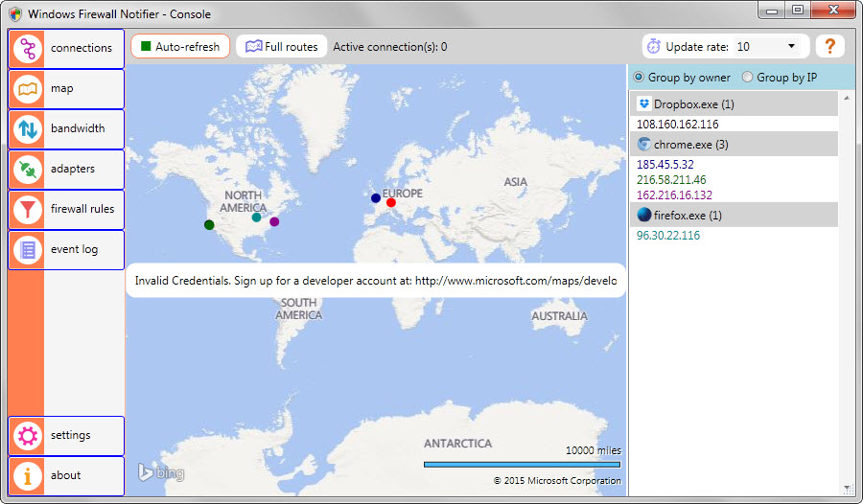Open the about info icon
Screen dimensions: 863x504
click(x=28, y=476)
